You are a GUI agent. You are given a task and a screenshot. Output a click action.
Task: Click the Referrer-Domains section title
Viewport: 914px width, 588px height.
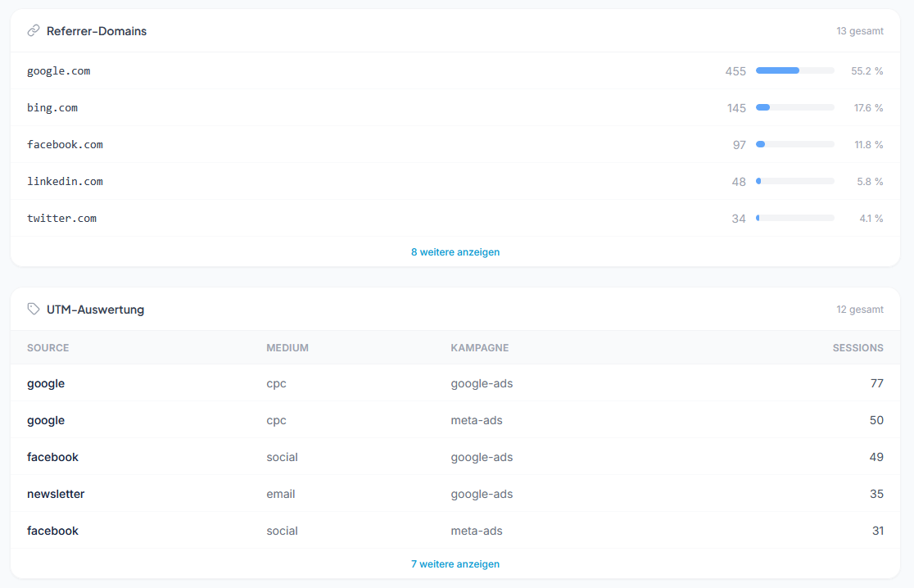pos(97,31)
